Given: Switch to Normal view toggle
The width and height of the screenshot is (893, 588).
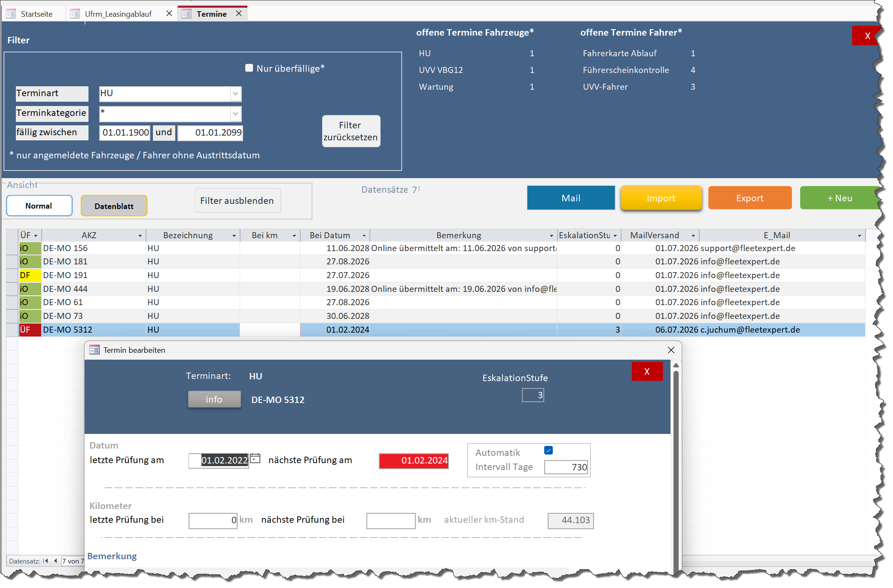Looking at the screenshot, I should coord(39,206).
